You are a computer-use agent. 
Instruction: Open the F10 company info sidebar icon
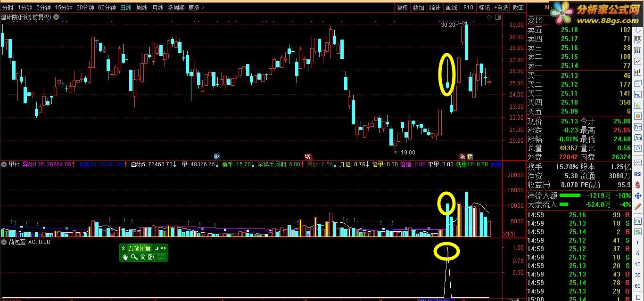638,94
